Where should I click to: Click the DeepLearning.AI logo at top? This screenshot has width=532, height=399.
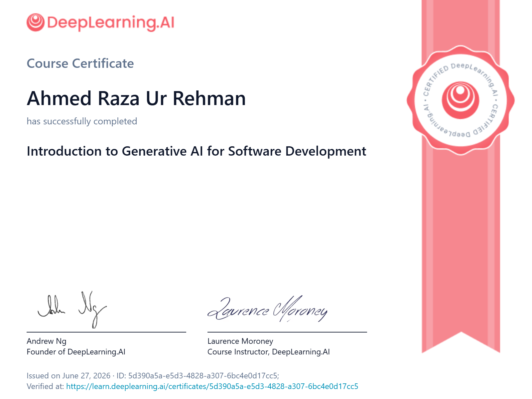tap(100, 23)
